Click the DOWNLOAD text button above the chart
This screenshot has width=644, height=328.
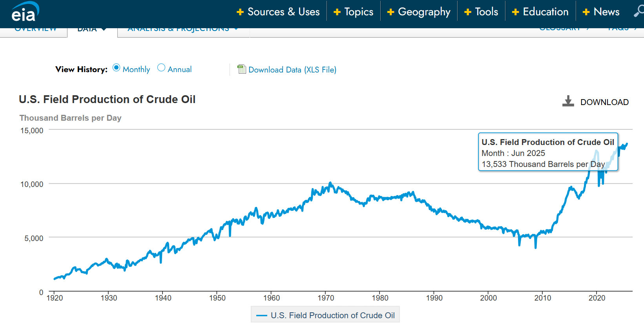(604, 102)
